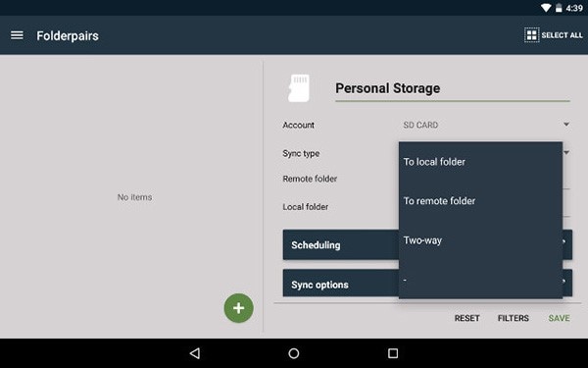Tap the Android home button

(x=294, y=353)
